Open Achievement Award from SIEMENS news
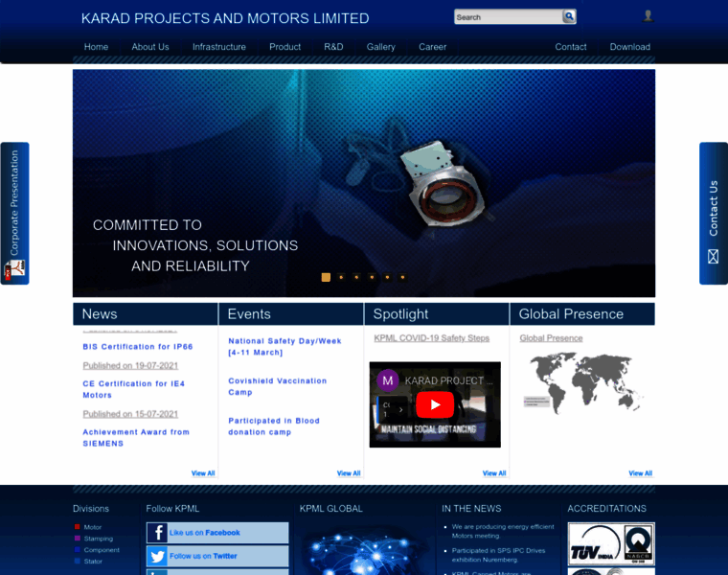 [136, 438]
